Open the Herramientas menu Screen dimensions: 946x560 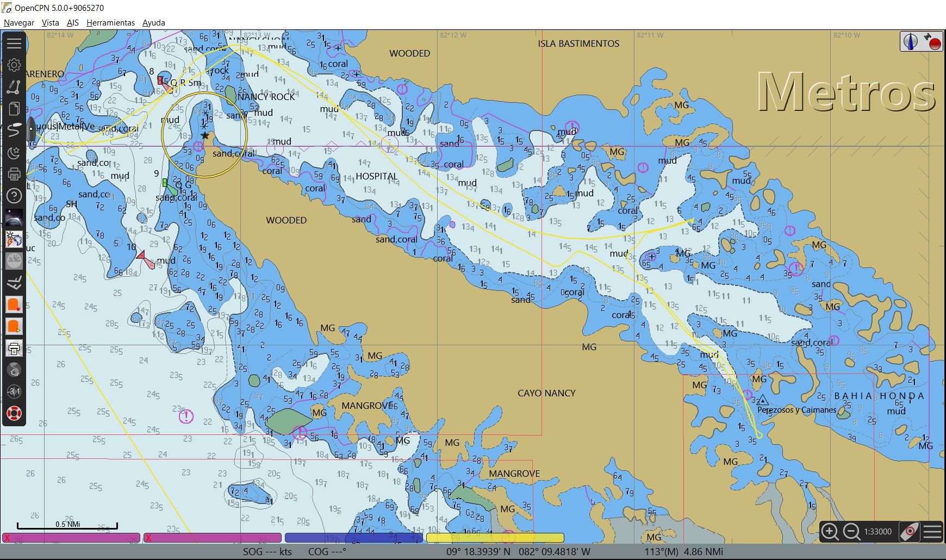click(x=110, y=23)
